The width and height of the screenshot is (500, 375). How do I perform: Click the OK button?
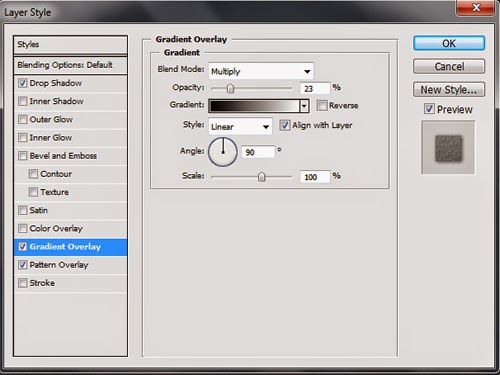pyautogui.click(x=449, y=43)
